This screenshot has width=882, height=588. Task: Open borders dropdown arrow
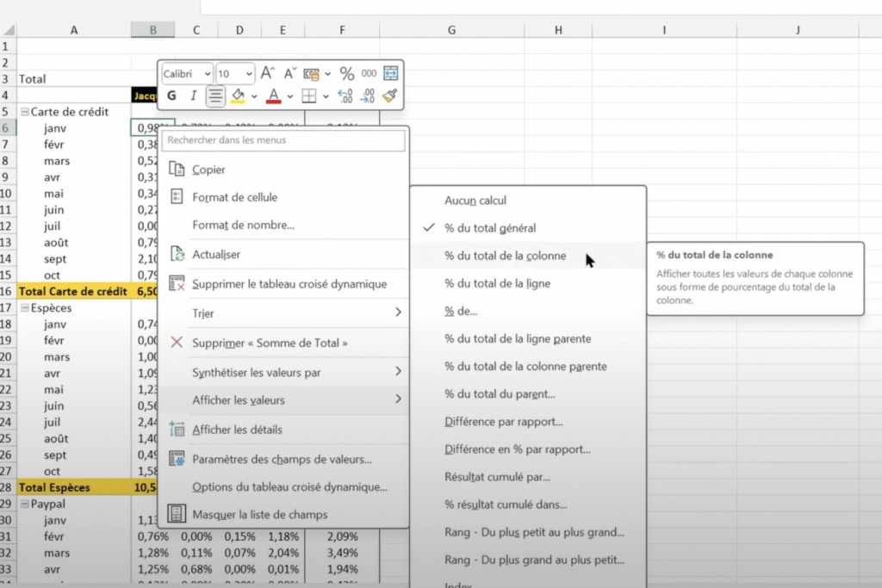click(x=326, y=96)
